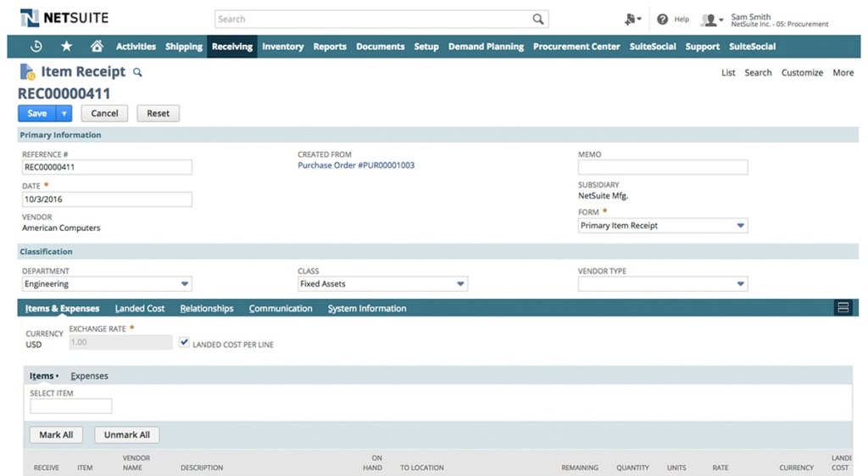Click the American Computers vendor text
This screenshot has width=868, height=476.
(61, 227)
